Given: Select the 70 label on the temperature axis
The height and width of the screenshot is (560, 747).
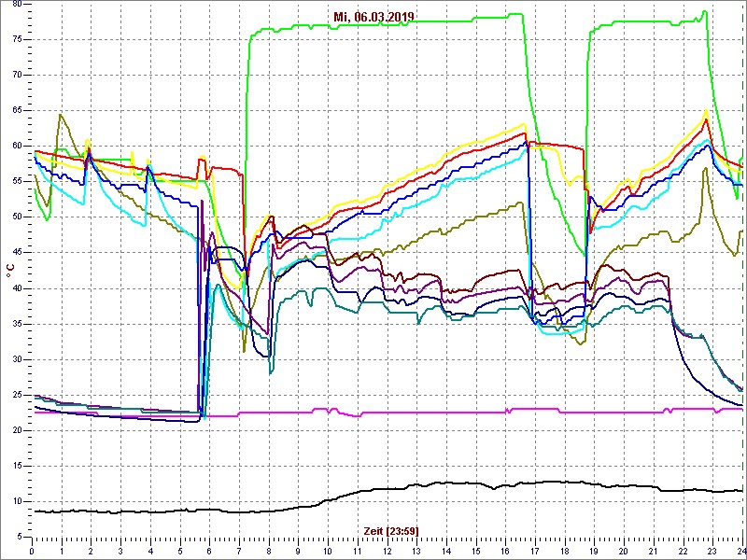Looking at the screenshot, I should coord(16,76).
